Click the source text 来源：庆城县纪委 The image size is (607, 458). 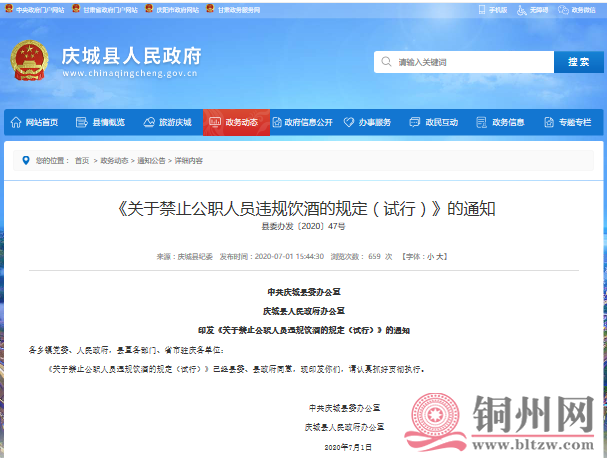coord(185,256)
